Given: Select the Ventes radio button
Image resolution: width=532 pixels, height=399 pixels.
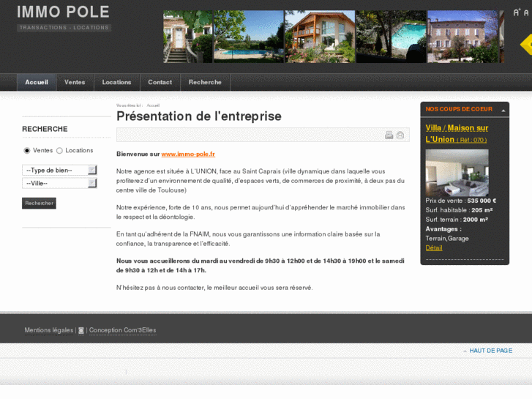Looking at the screenshot, I should click(x=27, y=150).
